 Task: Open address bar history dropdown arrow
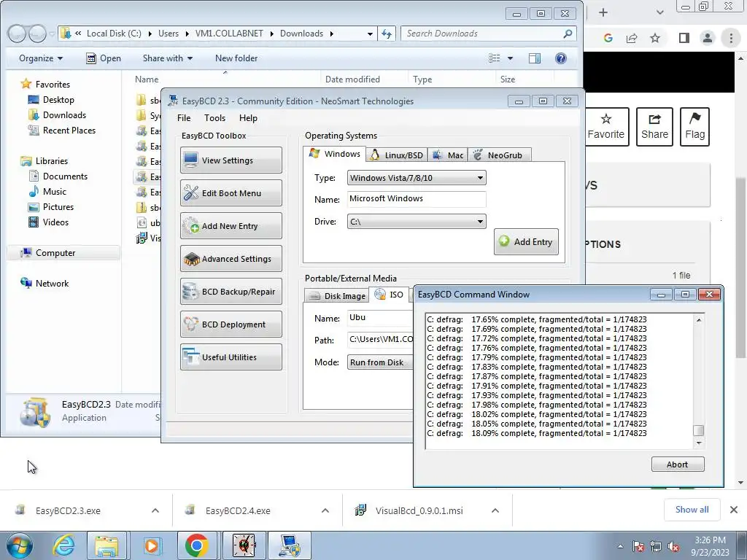370,34
